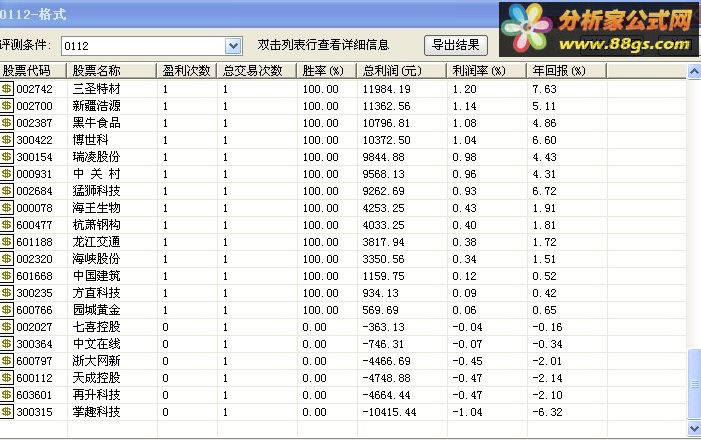The height and width of the screenshot is (440, 701).
Task: Sort by the 总利润(元) column header
Action: (402, 71)
